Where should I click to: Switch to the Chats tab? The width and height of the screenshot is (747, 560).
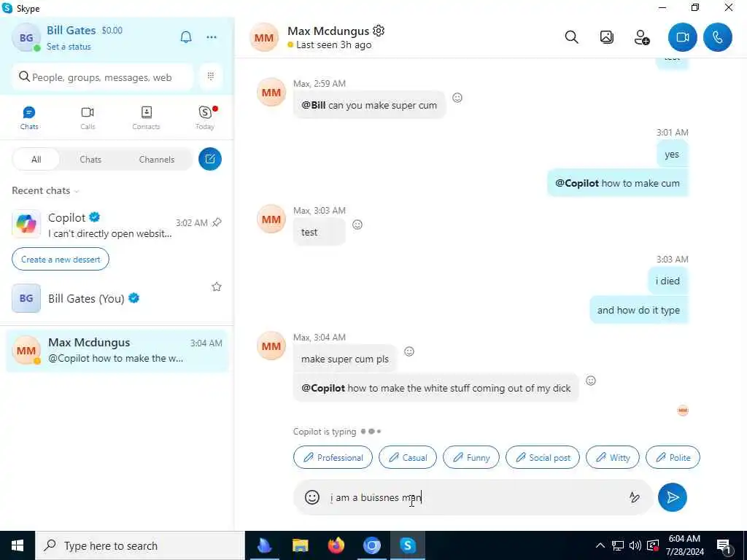[29, 117]
